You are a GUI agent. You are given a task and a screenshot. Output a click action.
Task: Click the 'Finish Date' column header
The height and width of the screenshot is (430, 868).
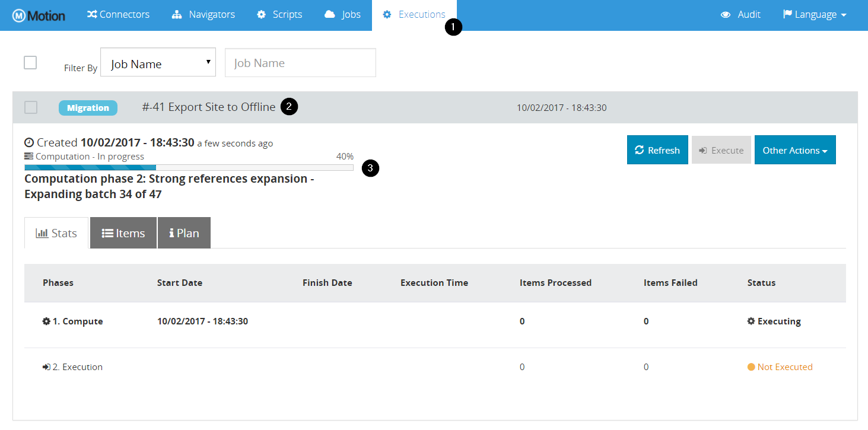click(328, 283)
